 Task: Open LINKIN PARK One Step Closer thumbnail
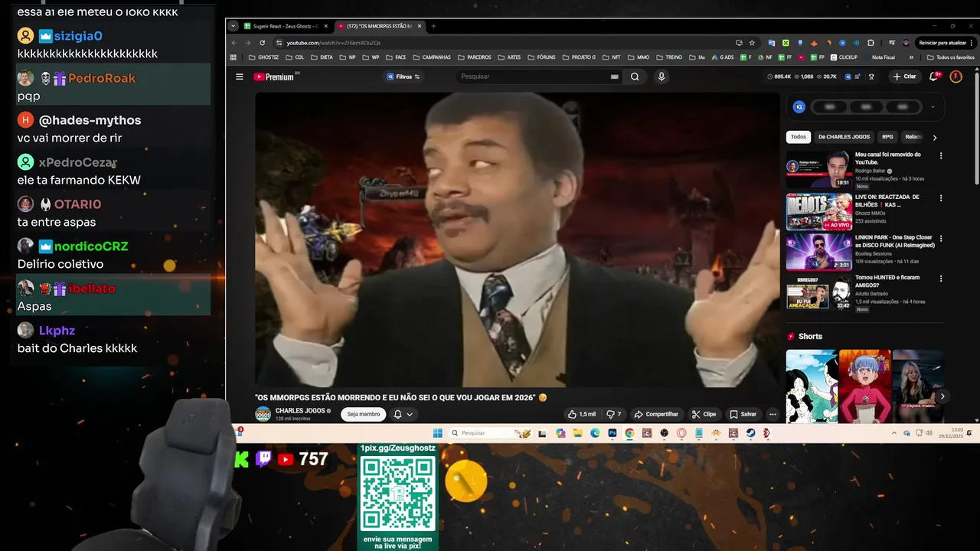(818, 252)
